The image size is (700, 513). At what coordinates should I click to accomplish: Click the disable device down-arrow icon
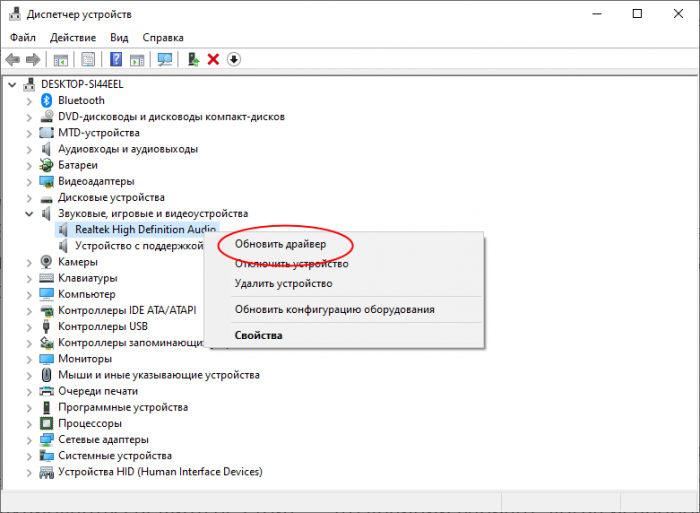point(234,59)
